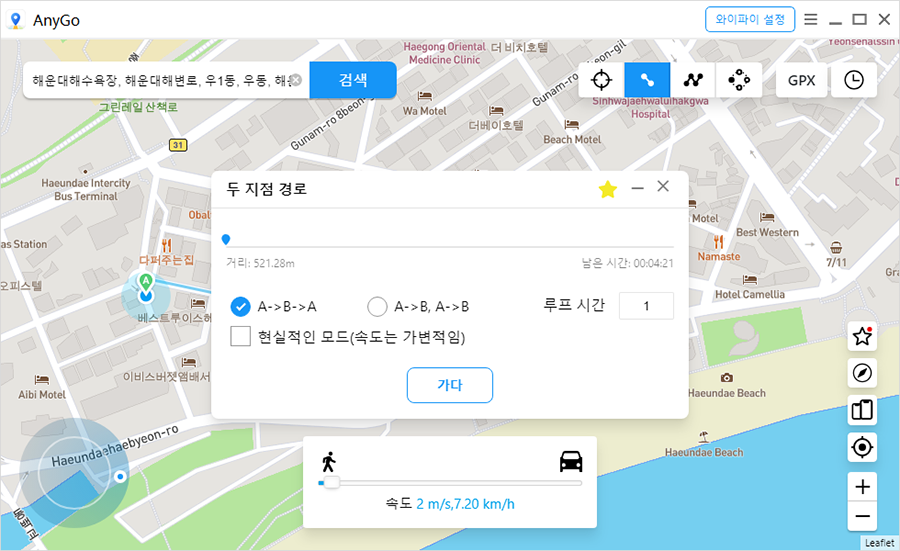Click the compass icon in sidebar

coord(862,373)
